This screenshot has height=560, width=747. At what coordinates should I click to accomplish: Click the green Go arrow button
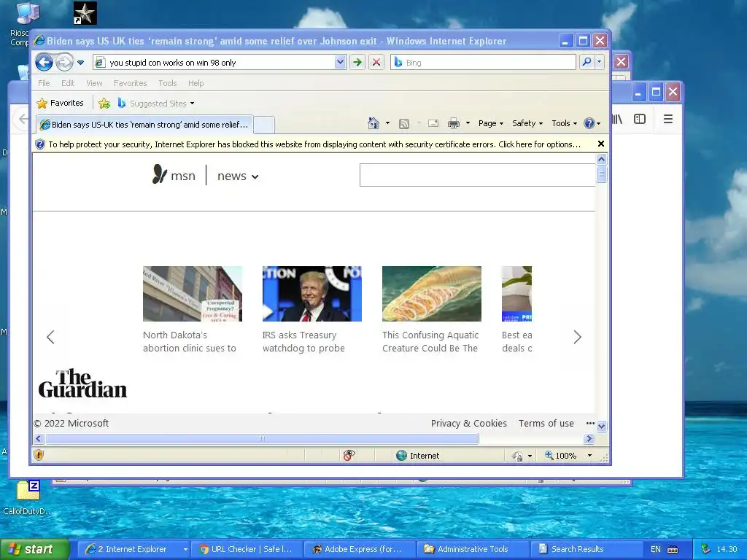click(357, 63)
